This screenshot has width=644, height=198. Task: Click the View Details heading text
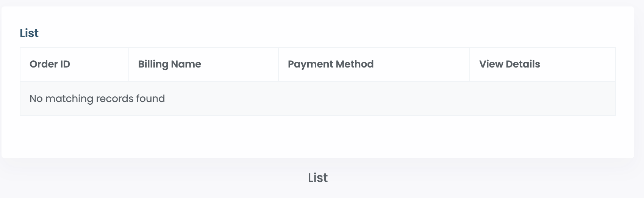coord(510,64)
